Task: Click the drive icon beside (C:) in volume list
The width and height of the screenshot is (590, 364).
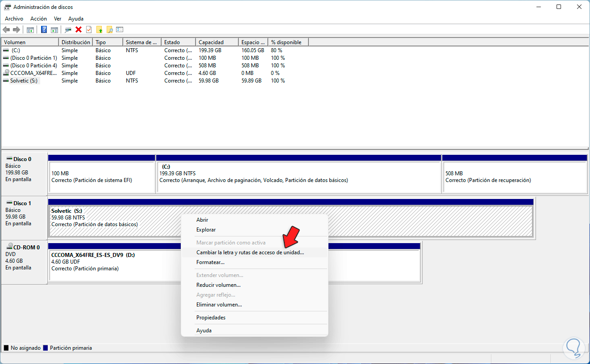Action: (6, 50)
